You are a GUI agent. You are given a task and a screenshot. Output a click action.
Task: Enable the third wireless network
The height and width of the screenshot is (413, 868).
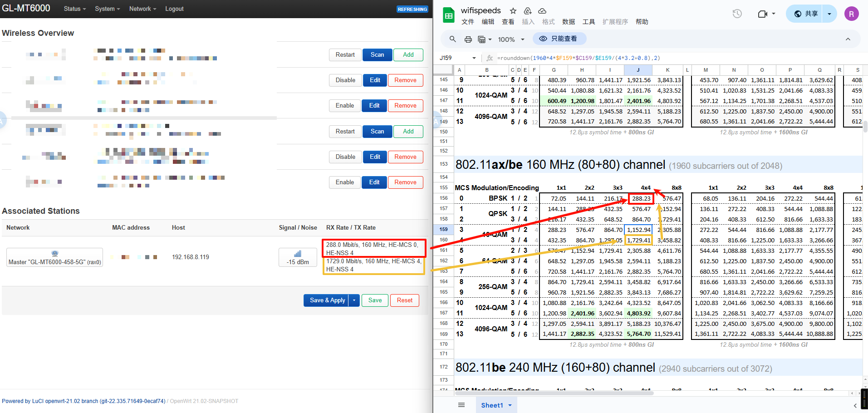pyautogui.click(x=345, y=106)
